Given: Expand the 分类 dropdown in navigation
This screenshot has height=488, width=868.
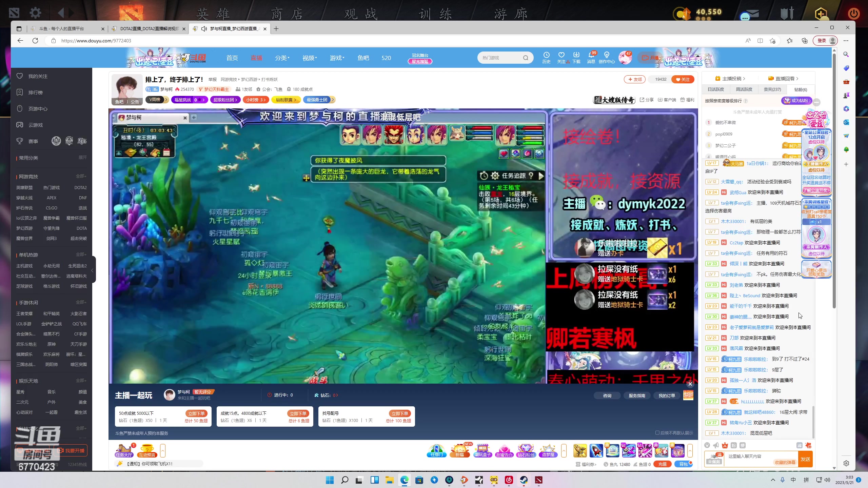Looking at the screenshot, I should click(x=282, y=58).
